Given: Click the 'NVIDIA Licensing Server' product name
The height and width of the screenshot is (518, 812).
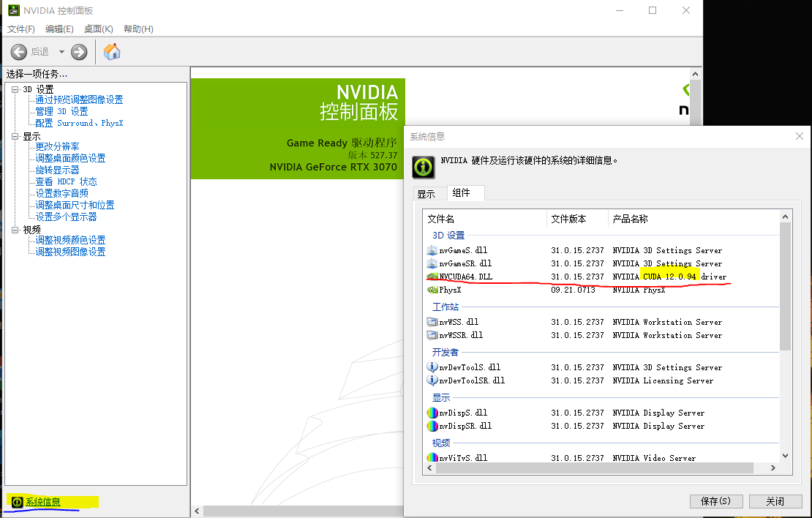Looking at the screenshot, I should (663, 380).
